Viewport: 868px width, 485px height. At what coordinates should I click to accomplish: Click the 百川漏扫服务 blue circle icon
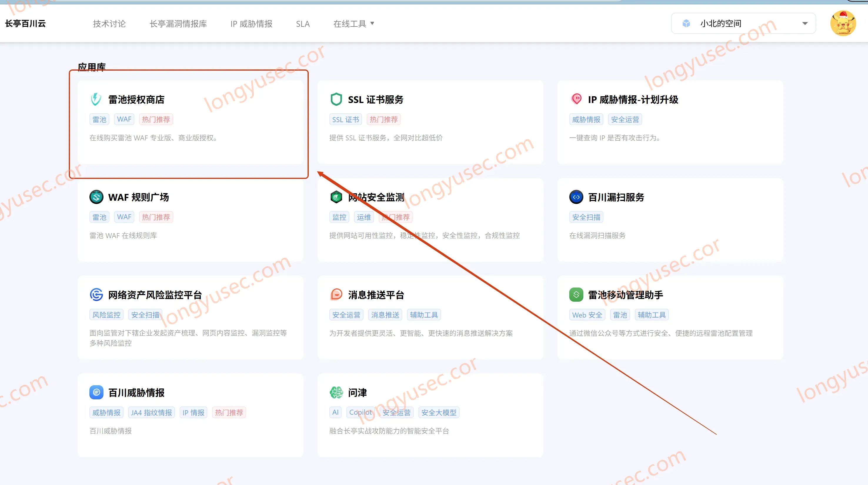click(576, 197)
